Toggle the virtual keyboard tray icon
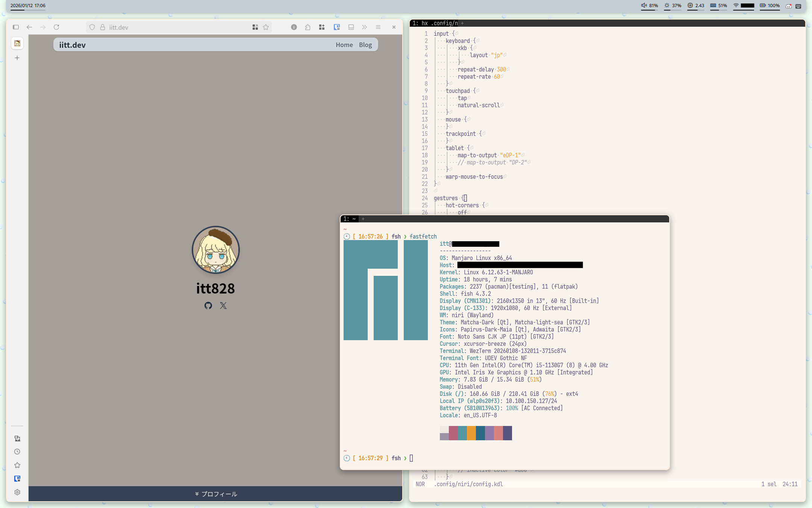The image size is (812, 508). [798, 6]
